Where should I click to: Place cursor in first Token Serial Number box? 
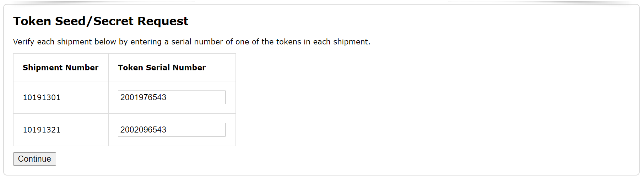click(x=172, y=97)
